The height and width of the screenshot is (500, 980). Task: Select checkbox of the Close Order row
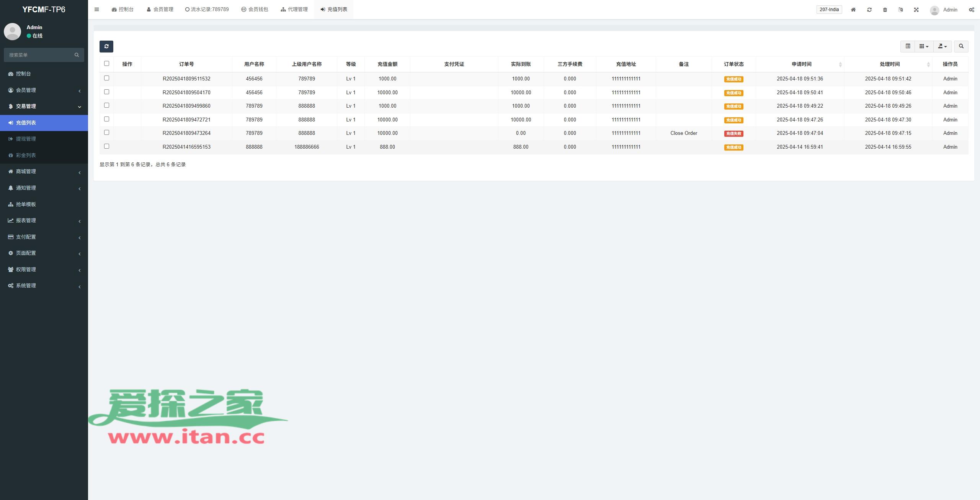click(x=106, y=133)
